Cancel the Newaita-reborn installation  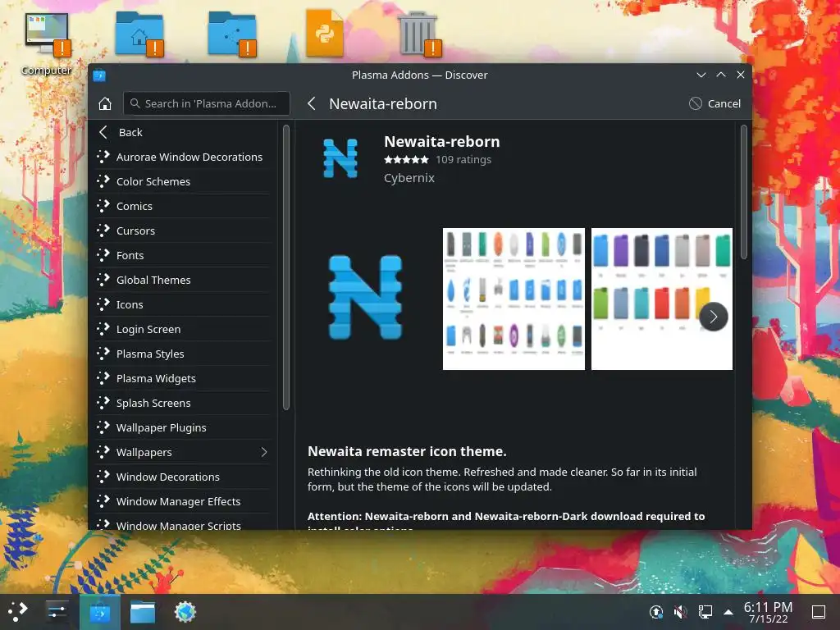714,103
